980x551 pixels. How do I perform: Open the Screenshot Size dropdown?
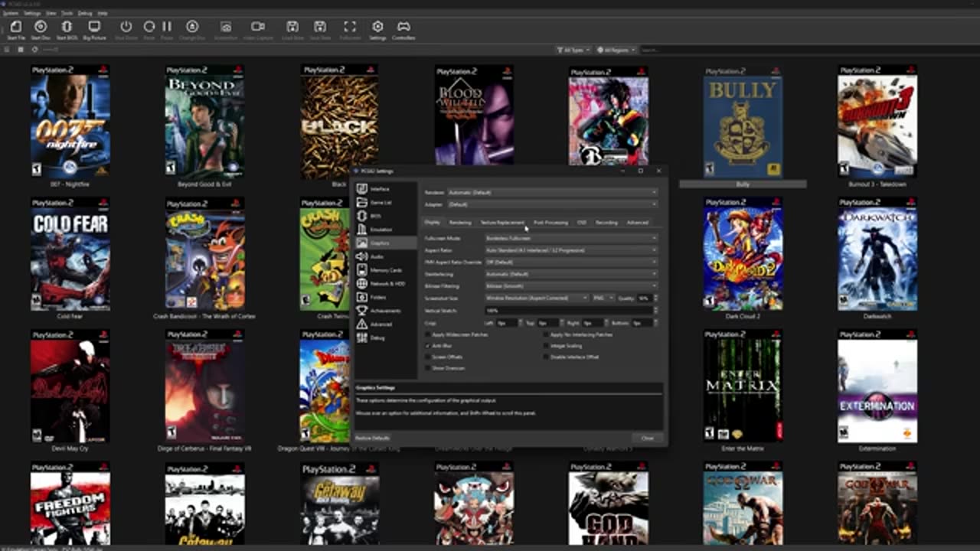pyautogui.click(x=537, y=298)
